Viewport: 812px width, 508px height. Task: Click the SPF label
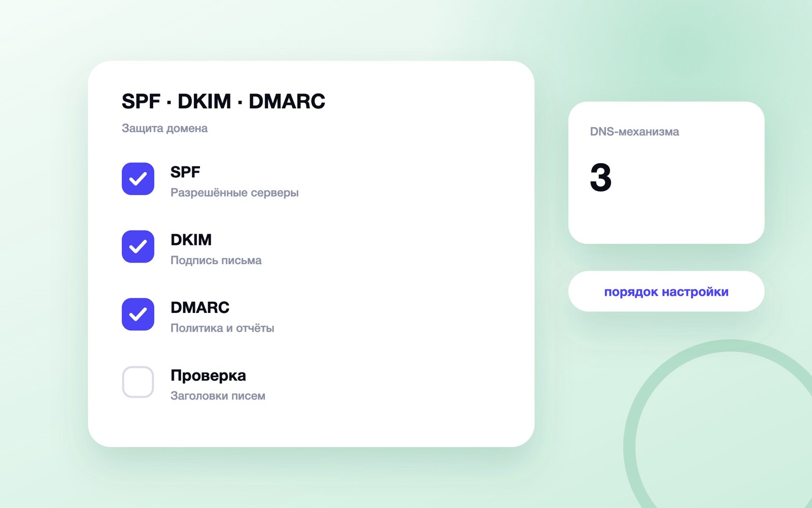185,172
